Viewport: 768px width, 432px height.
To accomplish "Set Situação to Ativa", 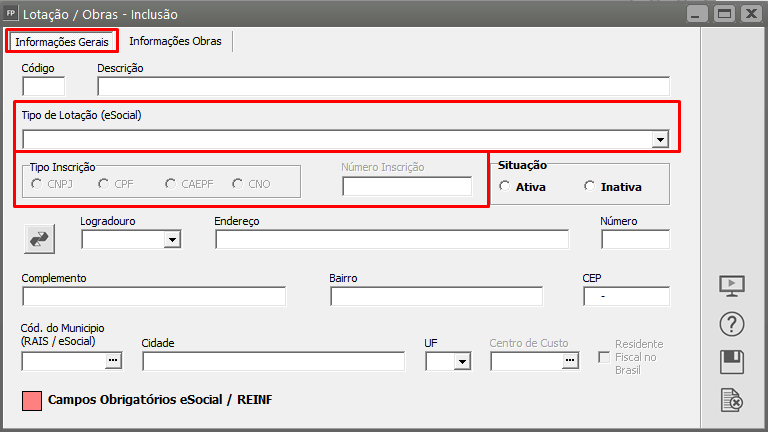I will coord(504,187).
